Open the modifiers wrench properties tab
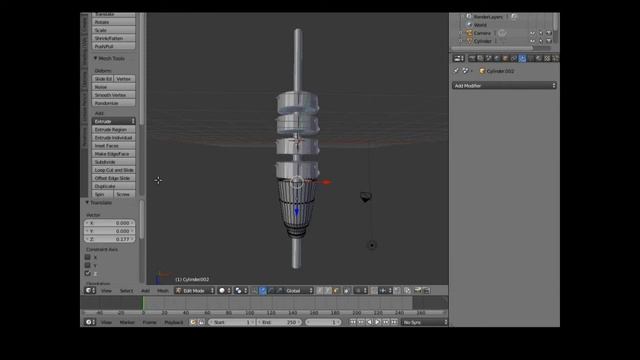This screenshot has width=640, height=360. click(x=522, y=58)
